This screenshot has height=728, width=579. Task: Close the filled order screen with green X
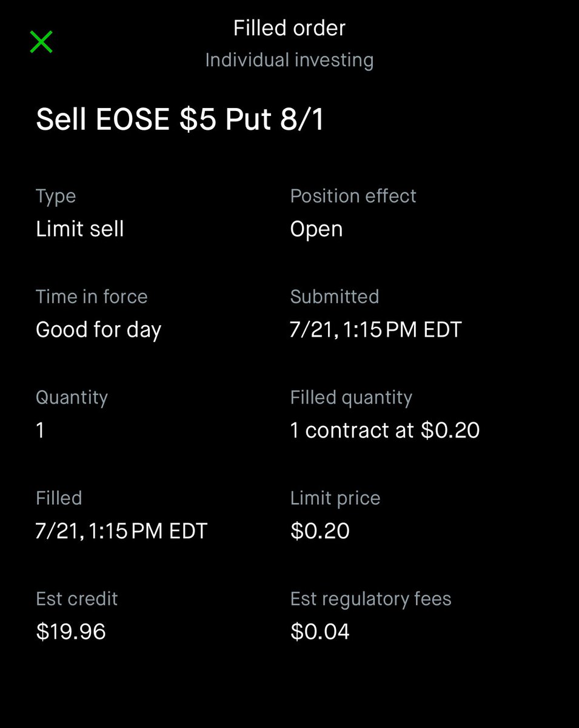[41, 42]
